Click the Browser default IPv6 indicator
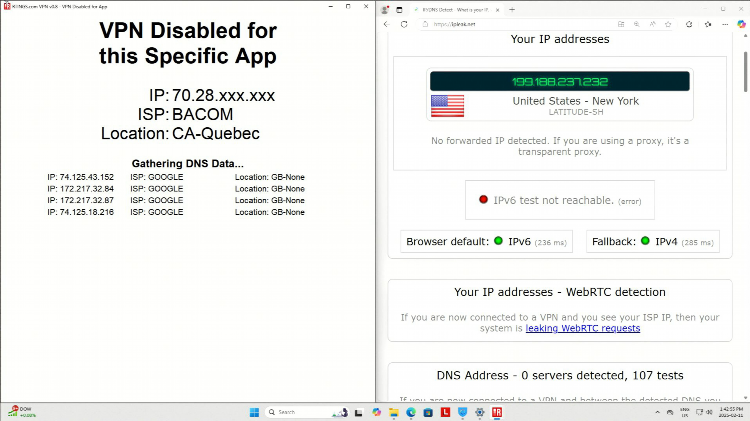This screenshot has height=421, width=750. 486,242
